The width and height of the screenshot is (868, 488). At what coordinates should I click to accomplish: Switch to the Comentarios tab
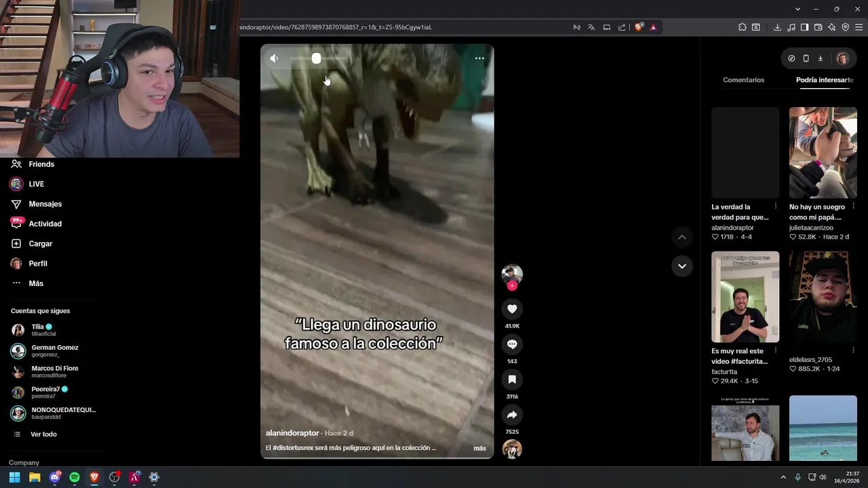pos(743,80)
